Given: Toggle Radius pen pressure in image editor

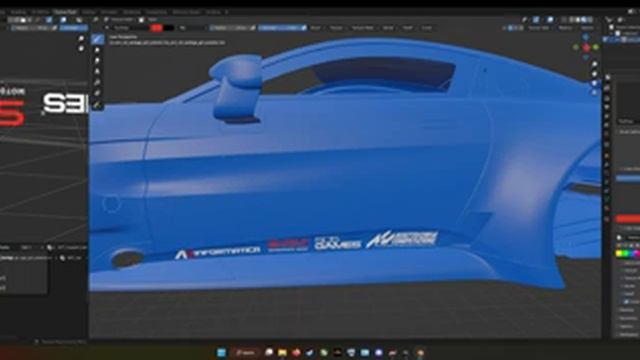Looking at the screenshot, I should pyautogui.click(x=54, y=28).
